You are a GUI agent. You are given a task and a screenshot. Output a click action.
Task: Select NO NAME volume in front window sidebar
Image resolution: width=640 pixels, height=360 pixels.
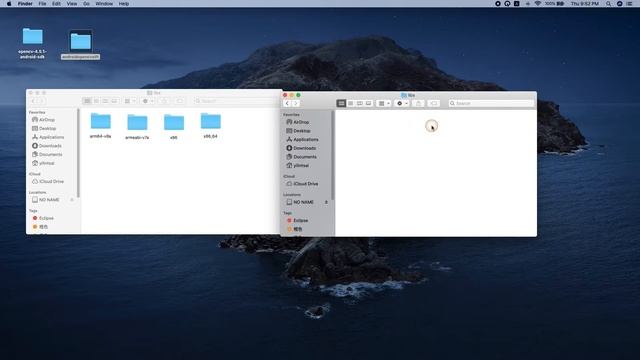tap(303, 202)
